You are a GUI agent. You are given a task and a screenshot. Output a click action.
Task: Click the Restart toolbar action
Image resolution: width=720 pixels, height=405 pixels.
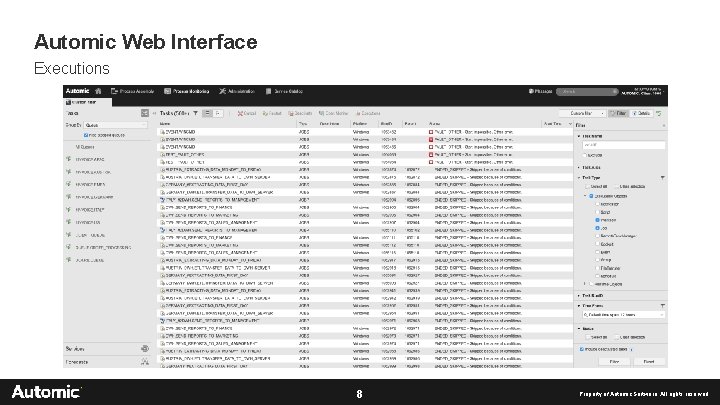tap(272, 113)
